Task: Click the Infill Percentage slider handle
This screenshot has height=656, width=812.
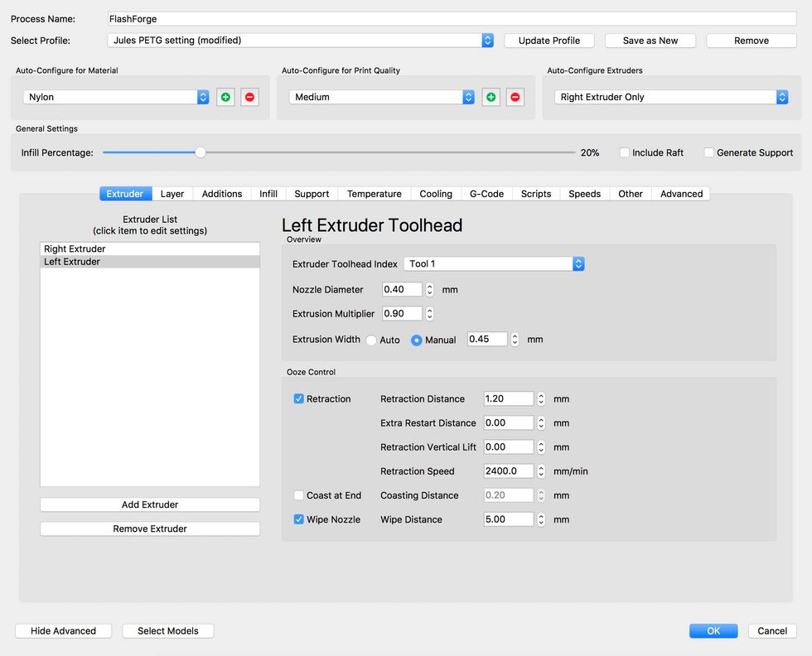Action: [200, 152]
